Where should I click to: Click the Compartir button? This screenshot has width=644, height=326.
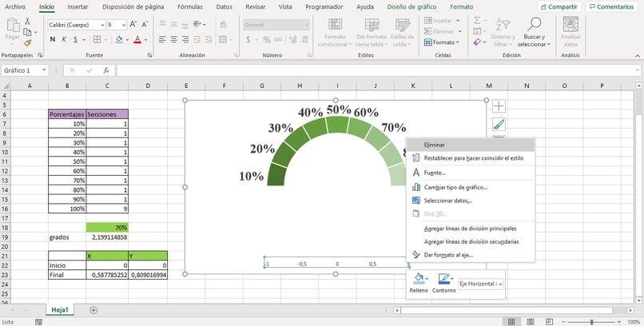559,7
